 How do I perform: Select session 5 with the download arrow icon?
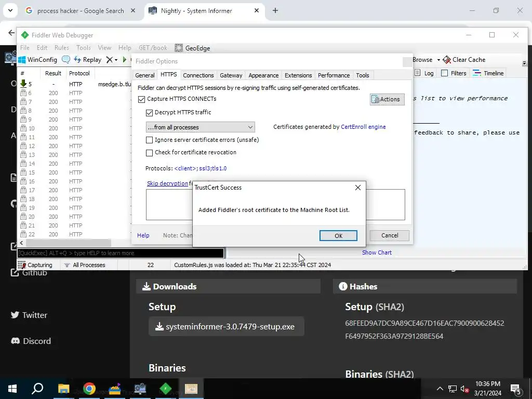23,84
